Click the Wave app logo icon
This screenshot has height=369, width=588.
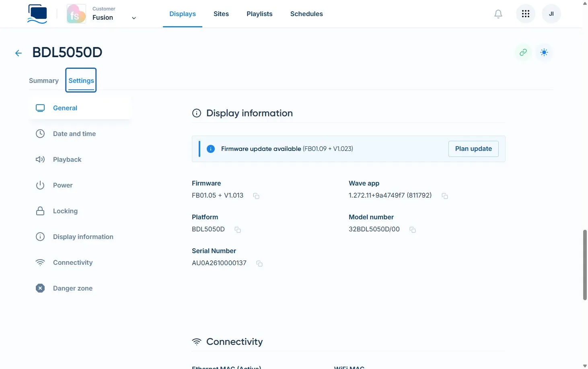37,14
